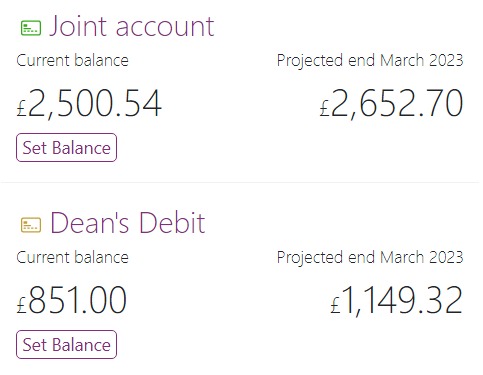The width and height of the screenshot is (483, 375).
Task: Click the pound symbol before 2,652.70
Action: [x=324, y=108]
